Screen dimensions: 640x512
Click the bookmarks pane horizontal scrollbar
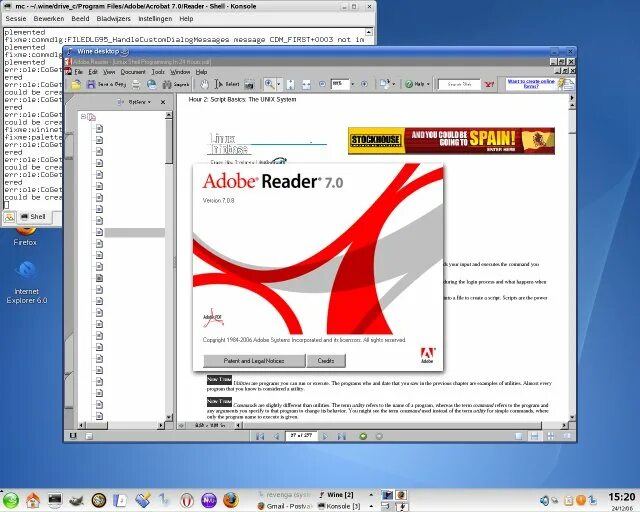click(x=121, y=425)
